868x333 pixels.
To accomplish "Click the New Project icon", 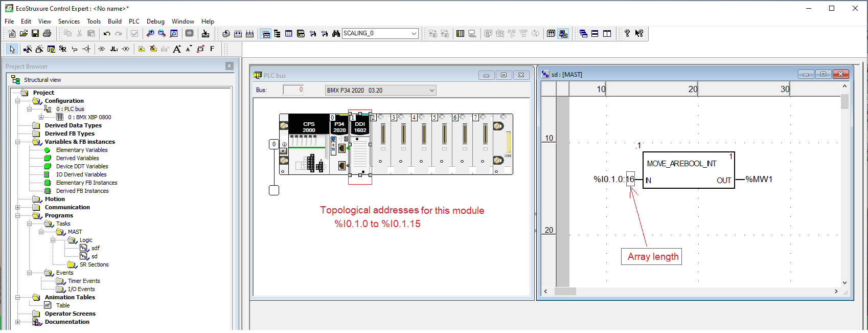I will (12, 33).
